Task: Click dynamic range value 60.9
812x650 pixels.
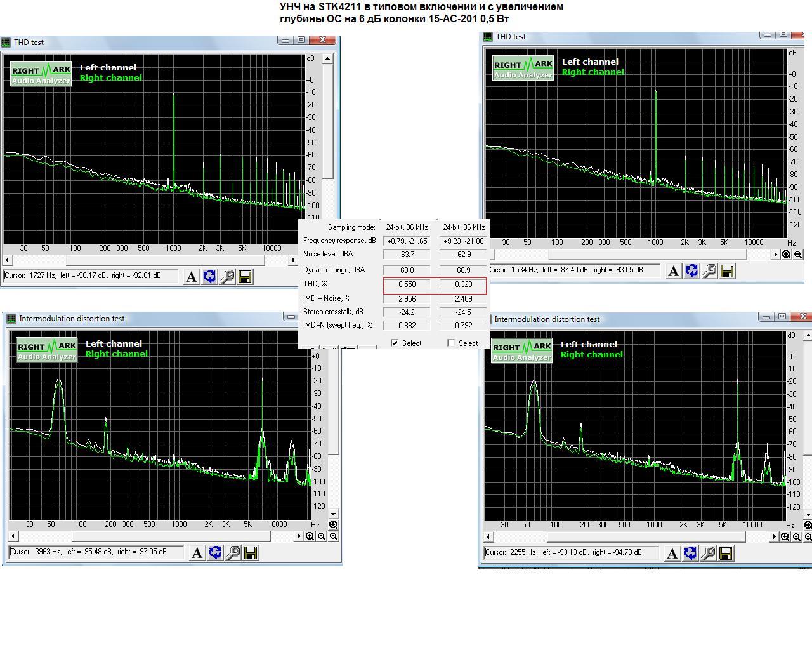Action: [x=464, y=270]
